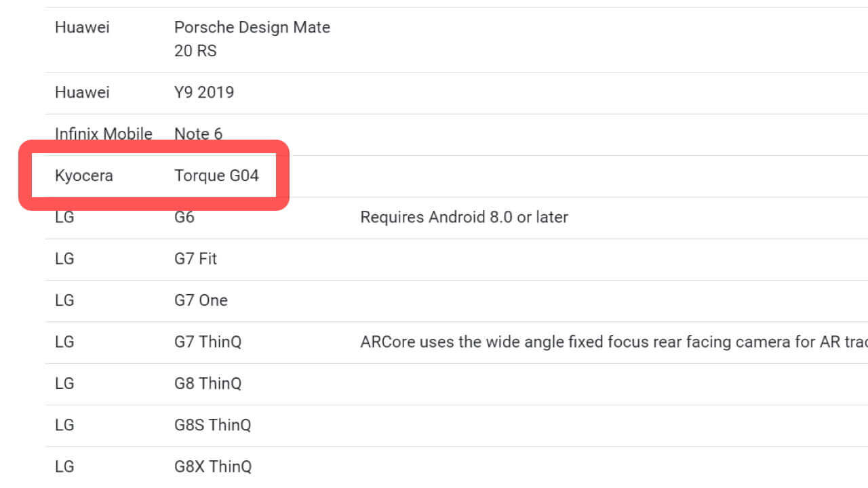Viewport: 868px width, 488px height.
Task: Click the G7 One model name
Action: pos(201,300)
